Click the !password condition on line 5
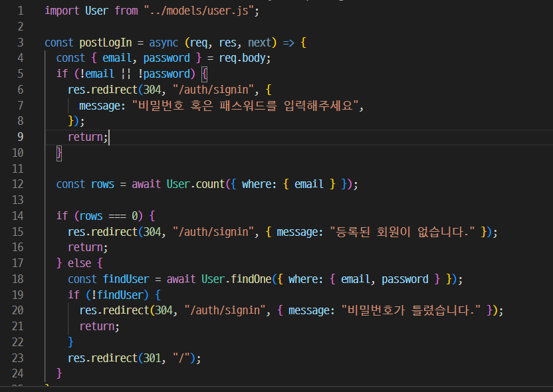The height and width of the screenshot is (392, 553). (164, 74)
